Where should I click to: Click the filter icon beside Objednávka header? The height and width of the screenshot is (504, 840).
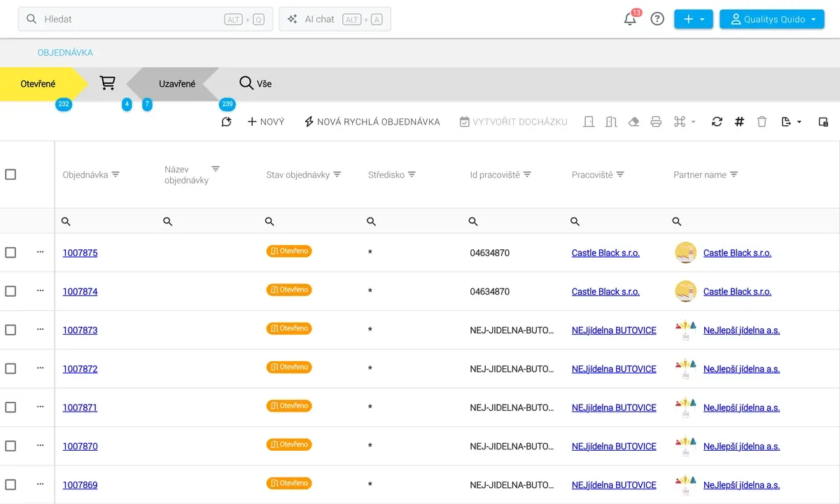[x=116, y=174]
